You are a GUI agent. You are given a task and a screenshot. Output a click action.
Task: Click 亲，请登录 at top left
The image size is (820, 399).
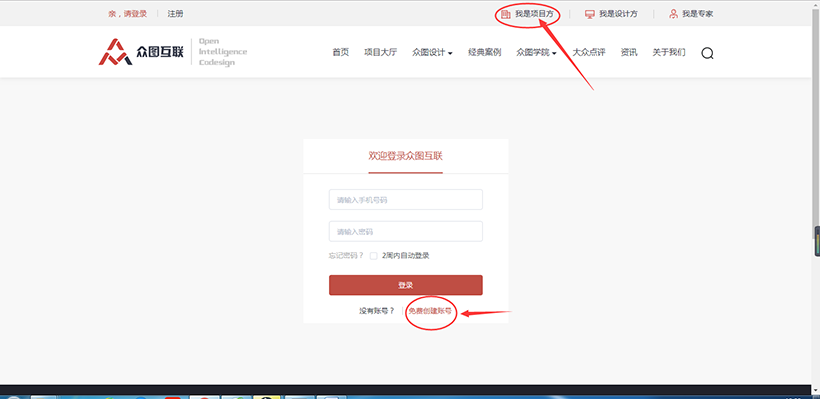pos(128,14)
